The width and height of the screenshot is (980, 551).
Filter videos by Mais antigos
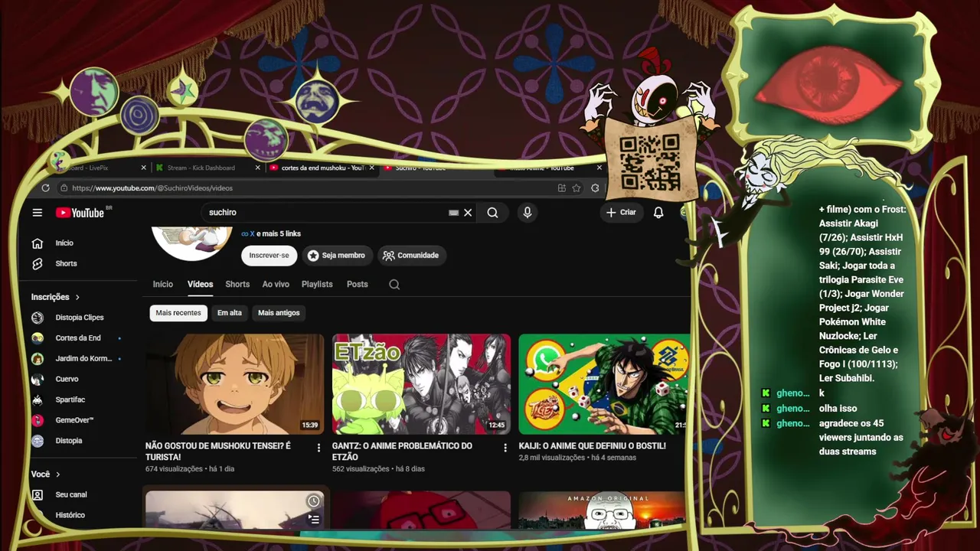coord(279,313)
